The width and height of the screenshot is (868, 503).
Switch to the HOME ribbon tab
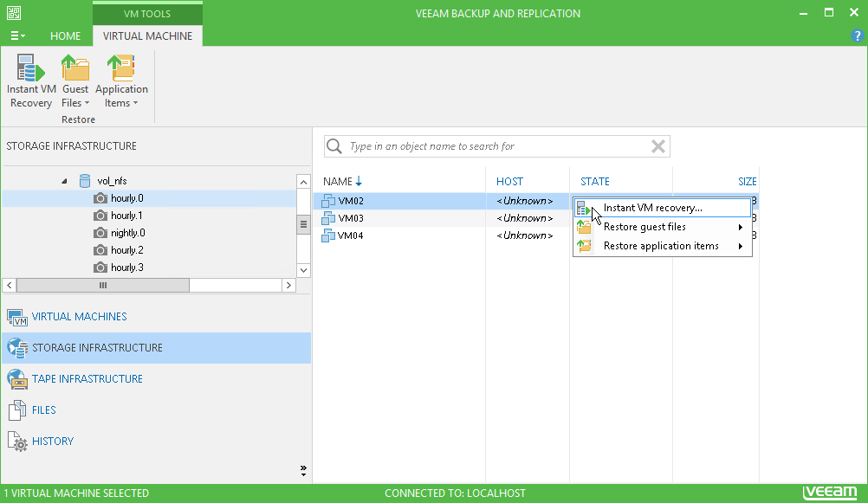65,36
